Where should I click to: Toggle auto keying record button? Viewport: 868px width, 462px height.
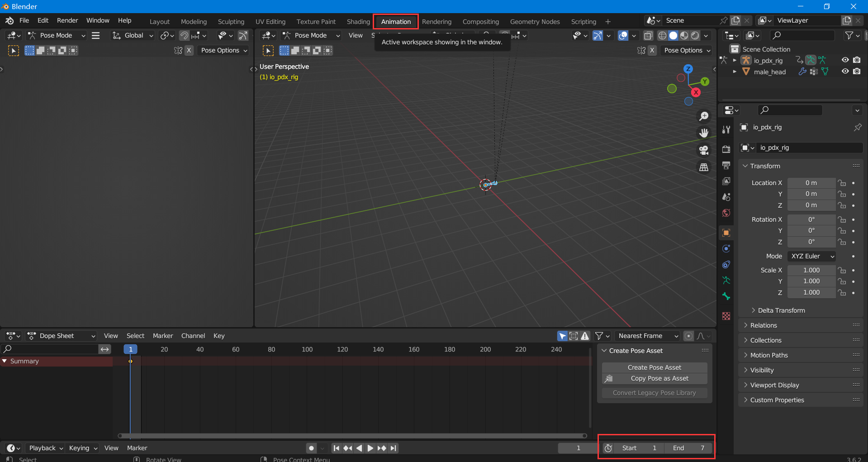[x=311, y=448]
